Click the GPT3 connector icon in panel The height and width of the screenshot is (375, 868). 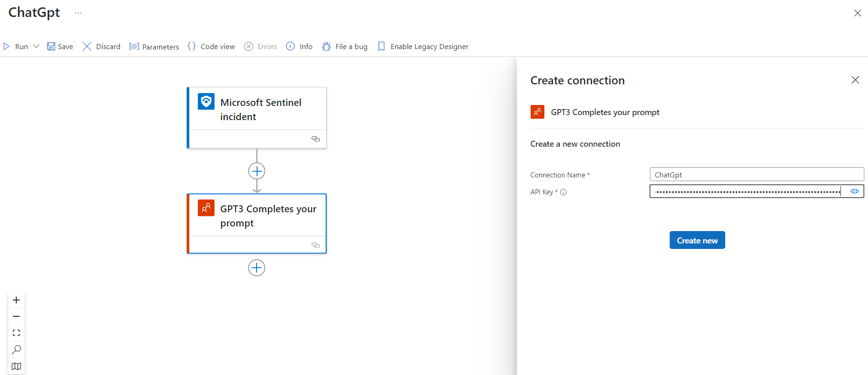(x=538, y=112)
